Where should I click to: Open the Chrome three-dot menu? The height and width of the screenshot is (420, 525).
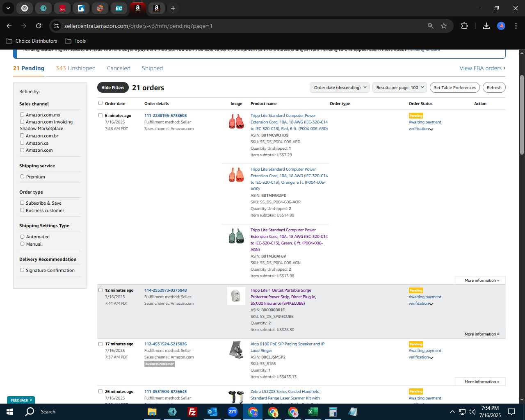(516, 26)
